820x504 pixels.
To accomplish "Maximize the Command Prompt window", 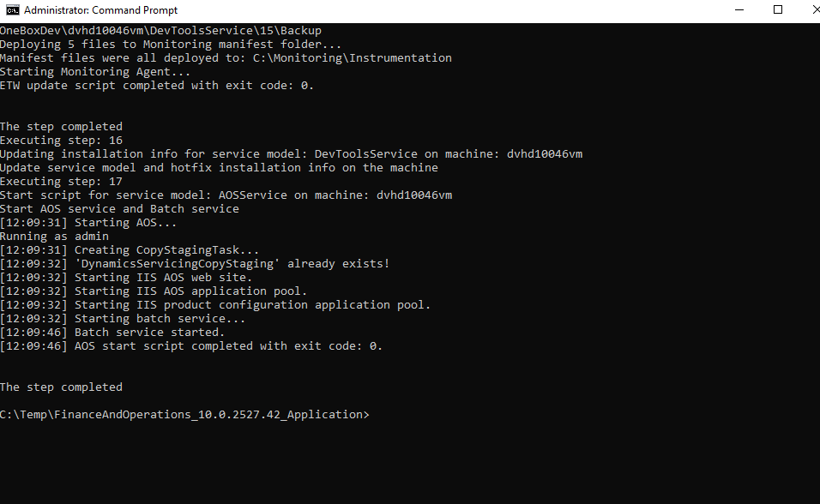I will click(x=778, y=9).
